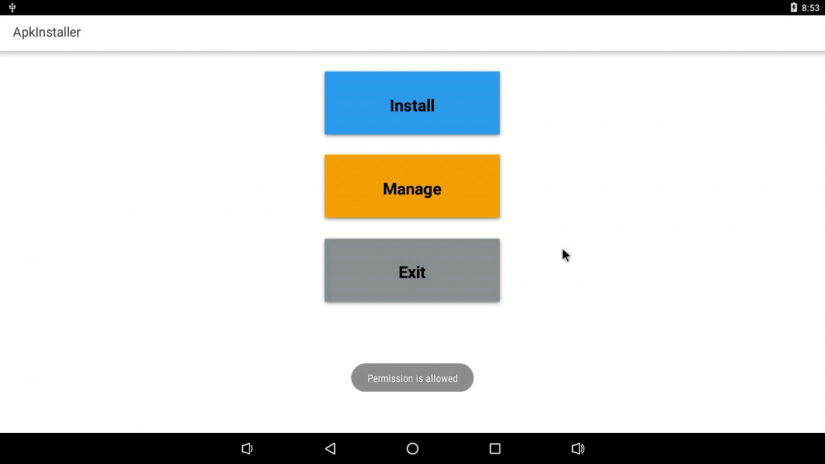Screen dimensions: 825x464
Task: Click the battery icon in status bar
Action: [793, 7]
